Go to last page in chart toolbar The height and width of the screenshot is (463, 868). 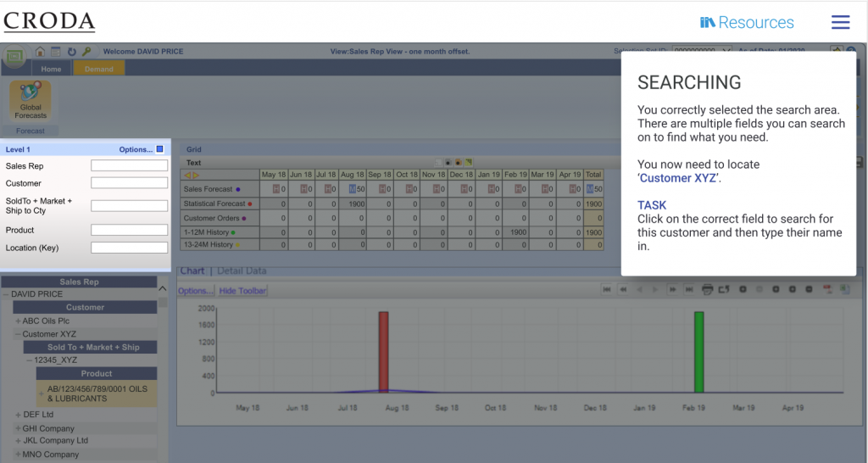point(689,289)
